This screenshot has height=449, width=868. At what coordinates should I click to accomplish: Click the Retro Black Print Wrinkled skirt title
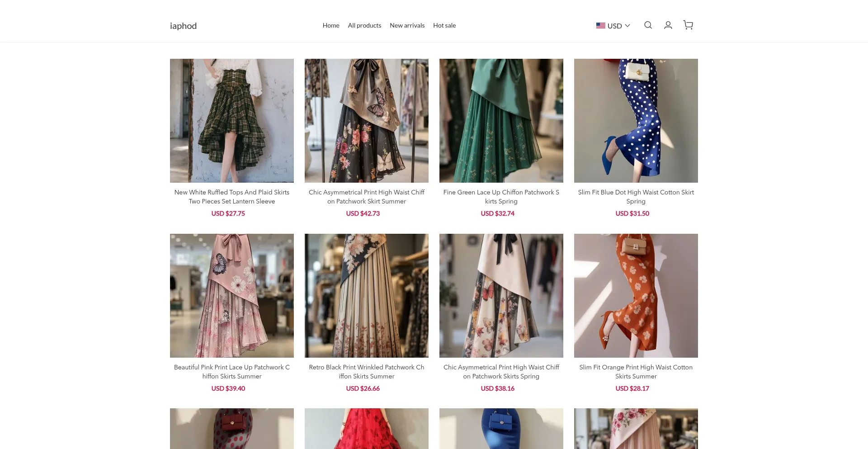366,372
